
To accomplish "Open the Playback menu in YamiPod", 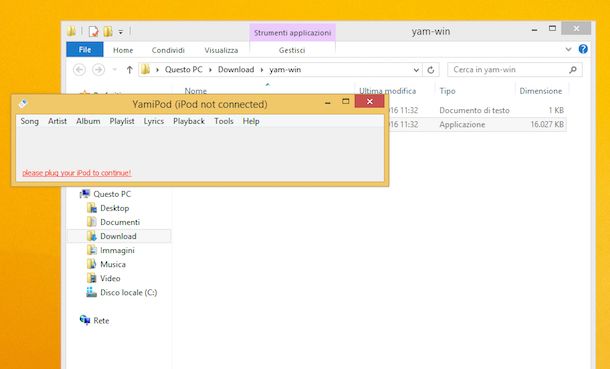I will pos(189,121).
